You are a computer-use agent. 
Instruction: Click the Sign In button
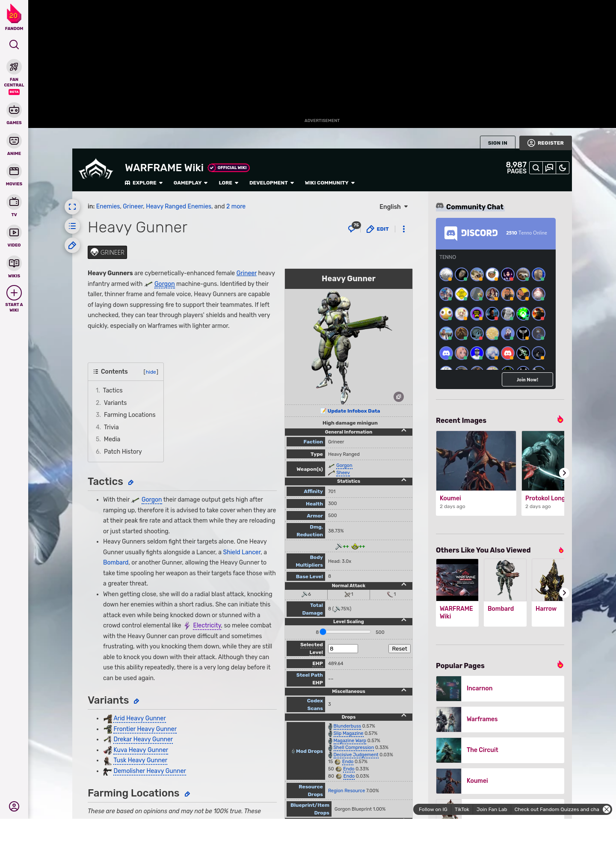point(498,143)
